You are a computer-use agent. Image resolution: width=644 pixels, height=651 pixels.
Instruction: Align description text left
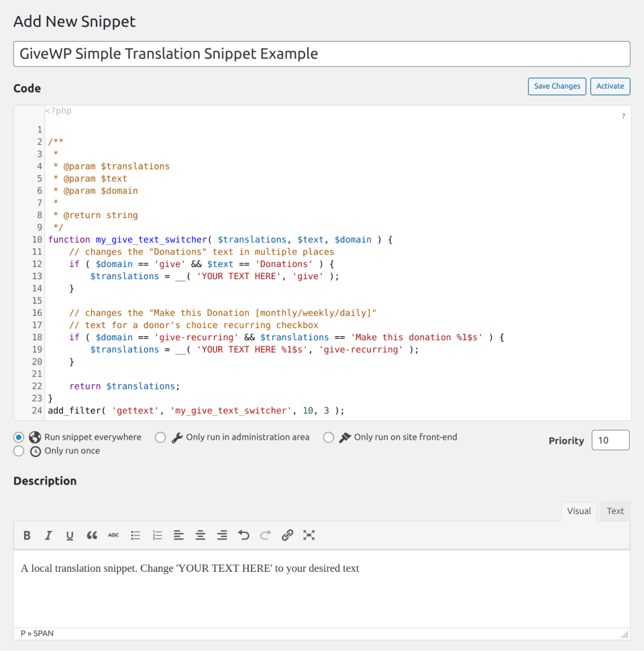(178, 535)
